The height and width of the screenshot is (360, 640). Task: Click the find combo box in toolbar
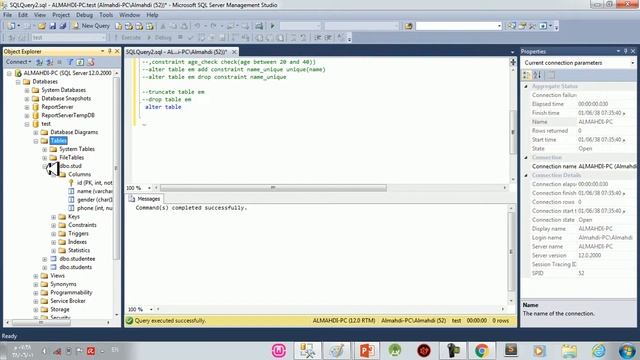[458, 26]
